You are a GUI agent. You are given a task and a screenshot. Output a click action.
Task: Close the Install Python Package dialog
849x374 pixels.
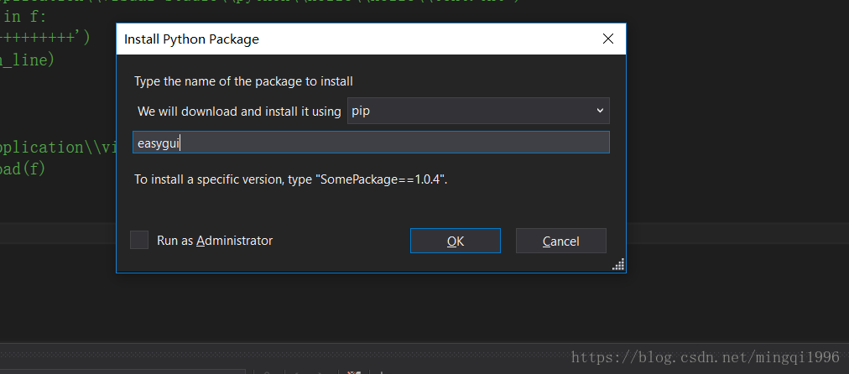(608, 39)
